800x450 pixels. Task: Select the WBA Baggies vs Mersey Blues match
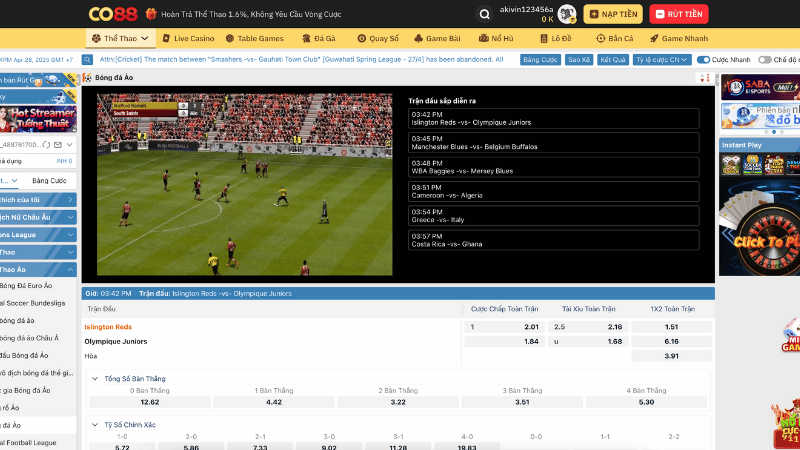point(554,167)
